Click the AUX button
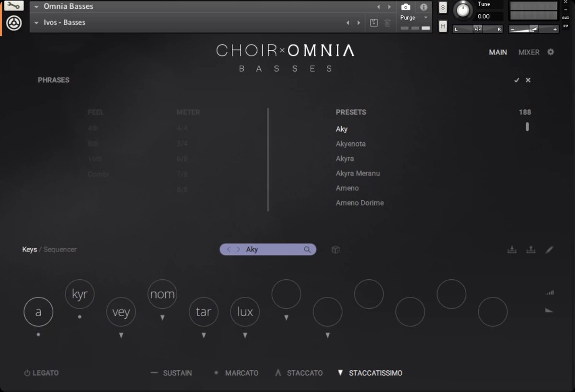Screen dimensions: 575x392 point(566,18)
